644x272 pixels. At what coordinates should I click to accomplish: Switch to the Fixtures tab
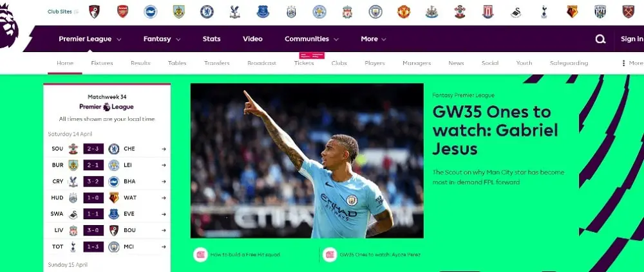click(x=102, y=63)
